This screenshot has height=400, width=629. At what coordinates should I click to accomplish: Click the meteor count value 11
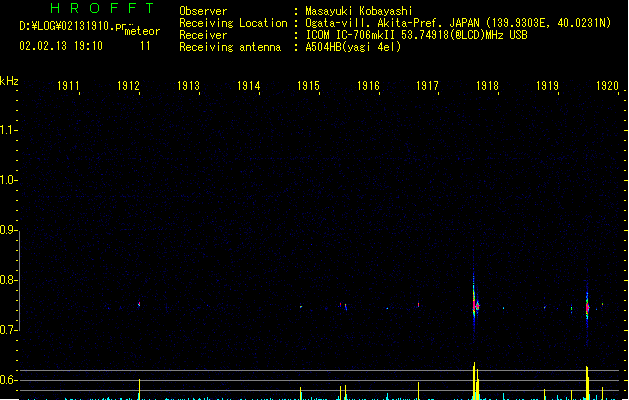pyautogui.click(x=145, y=46)
